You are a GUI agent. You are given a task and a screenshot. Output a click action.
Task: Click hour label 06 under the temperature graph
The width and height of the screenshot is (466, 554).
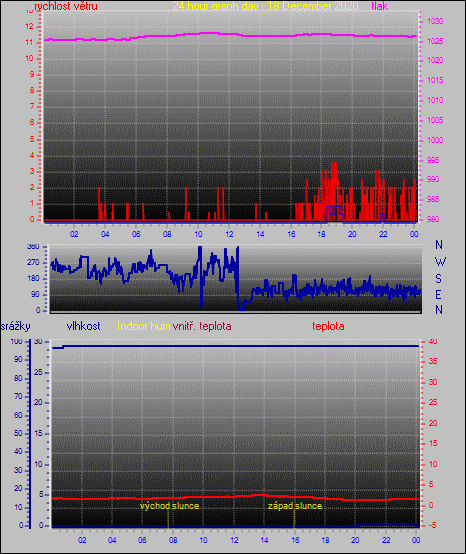(x=142, y=540)
